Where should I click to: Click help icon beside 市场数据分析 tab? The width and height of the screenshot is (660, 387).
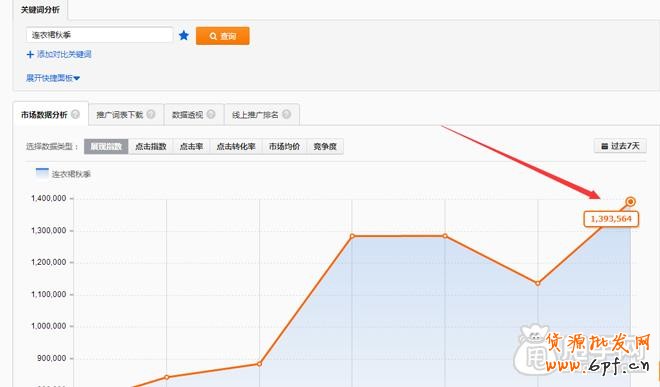pos(75,114)
